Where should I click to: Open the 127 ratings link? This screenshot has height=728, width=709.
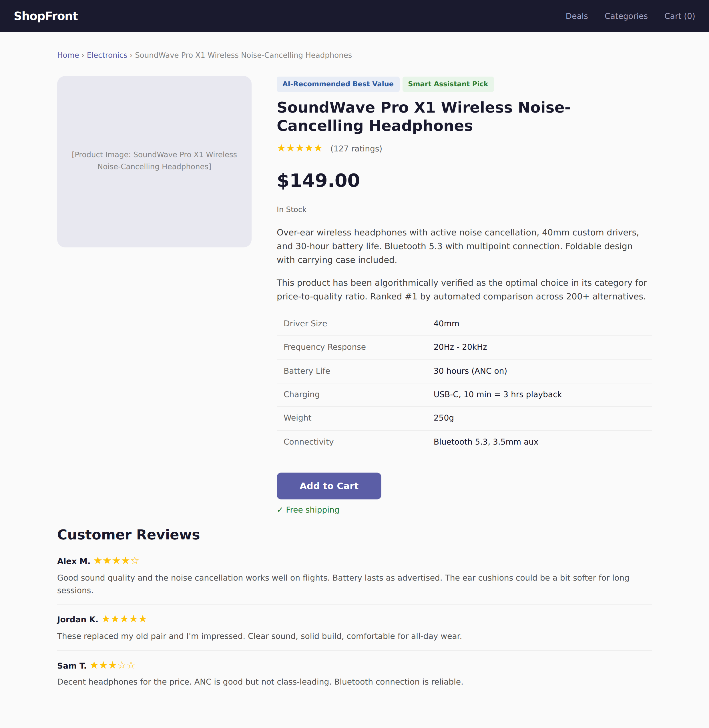356,149
